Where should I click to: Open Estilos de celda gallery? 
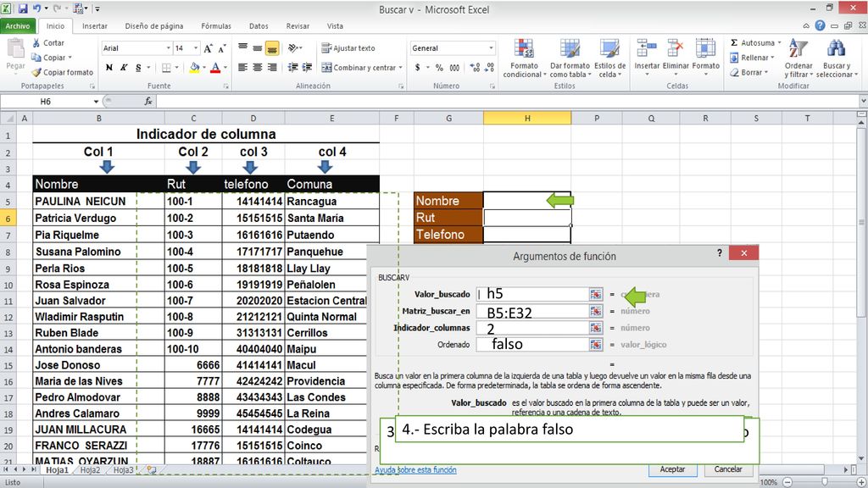pyautogui.click(x=609, y=58)
